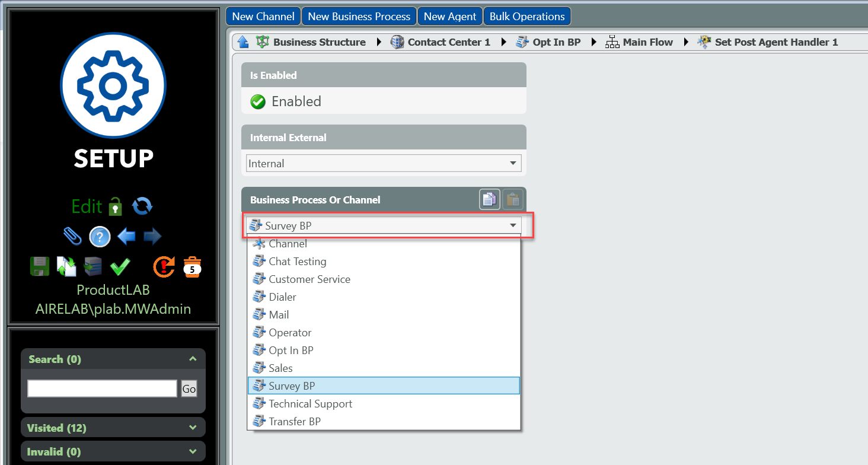Select Technical Support from the dropdown list
The image size is (868, 465).
pyautogui.click(x=310, y=404)
